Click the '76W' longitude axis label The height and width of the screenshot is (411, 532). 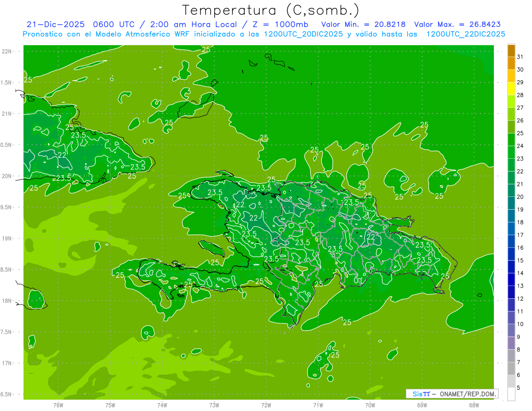pos(58,405)
